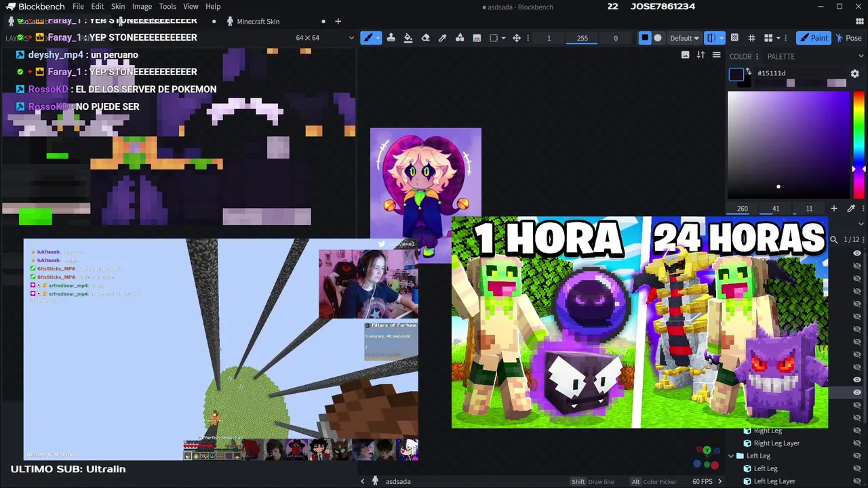This screenshot has height=488, width=868.
Task: Open the COLOR tab
Action: 741,56
